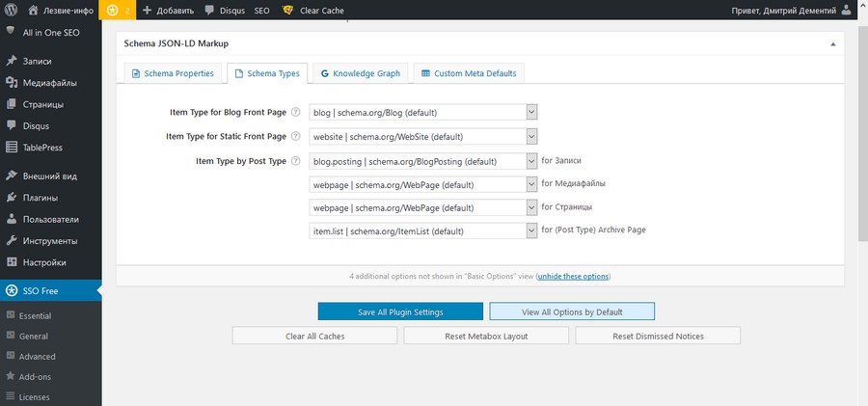
Task: Click View All Options by Default
Action: coord(572,311)
